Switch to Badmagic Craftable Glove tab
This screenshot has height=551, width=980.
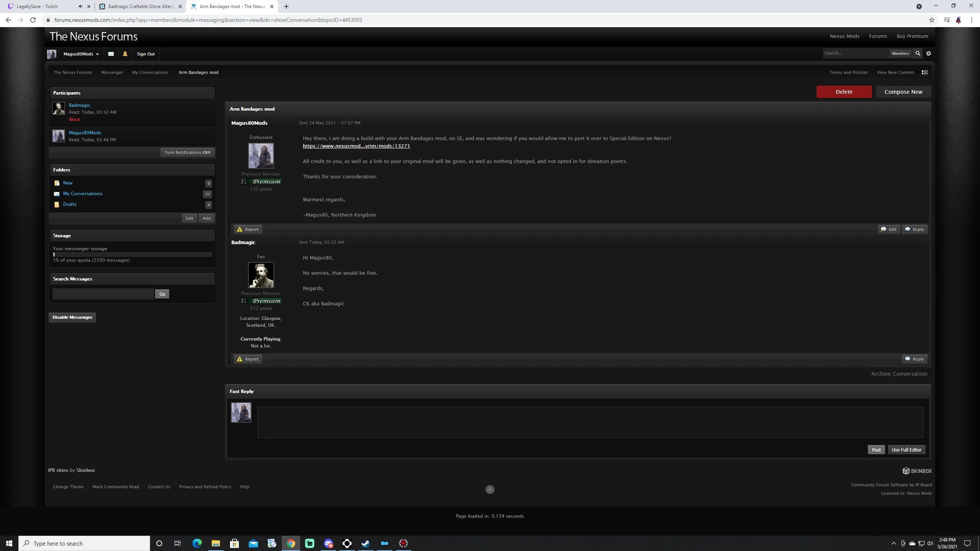(140, 7)
